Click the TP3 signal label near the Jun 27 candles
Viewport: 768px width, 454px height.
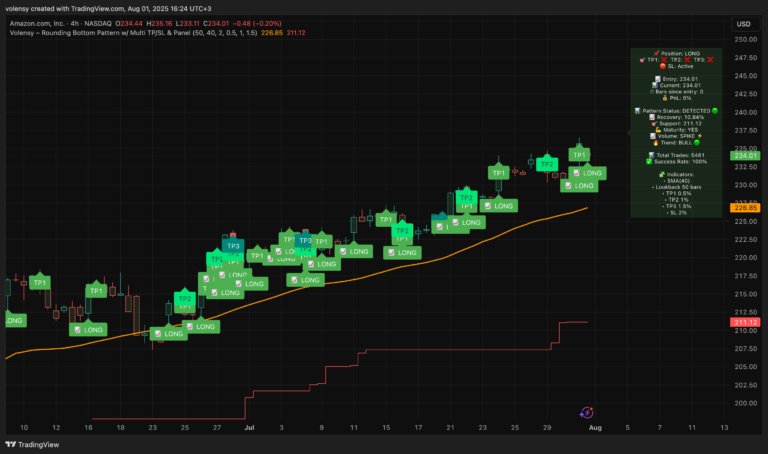click(x=233, y=246)
